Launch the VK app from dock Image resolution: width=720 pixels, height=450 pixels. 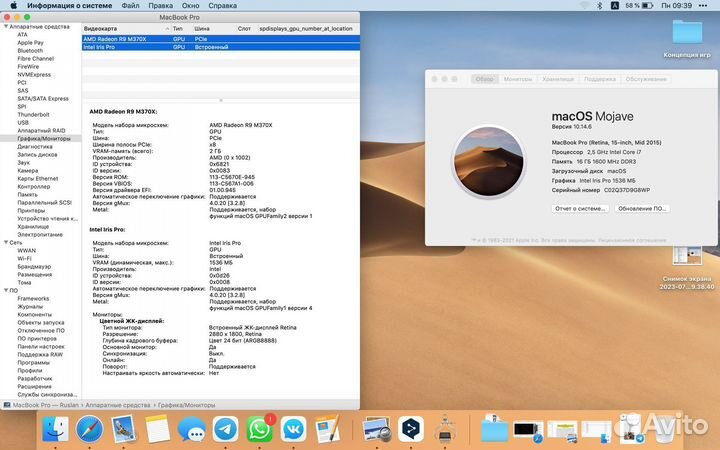point(294,429)
